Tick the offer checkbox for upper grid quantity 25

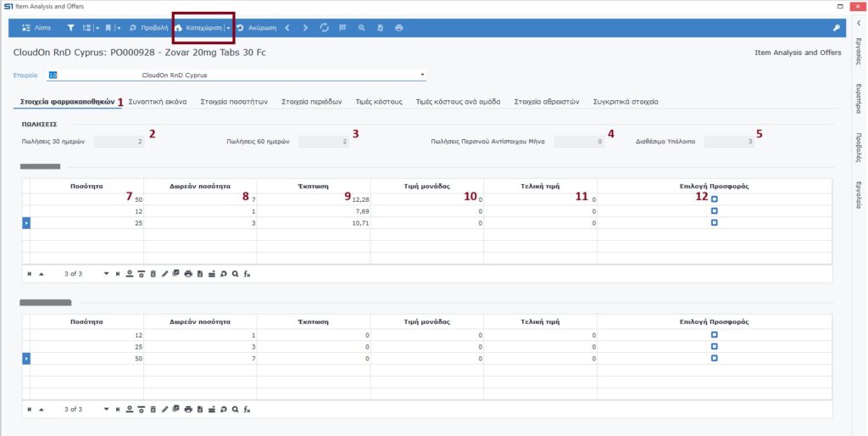click(715, 222)
